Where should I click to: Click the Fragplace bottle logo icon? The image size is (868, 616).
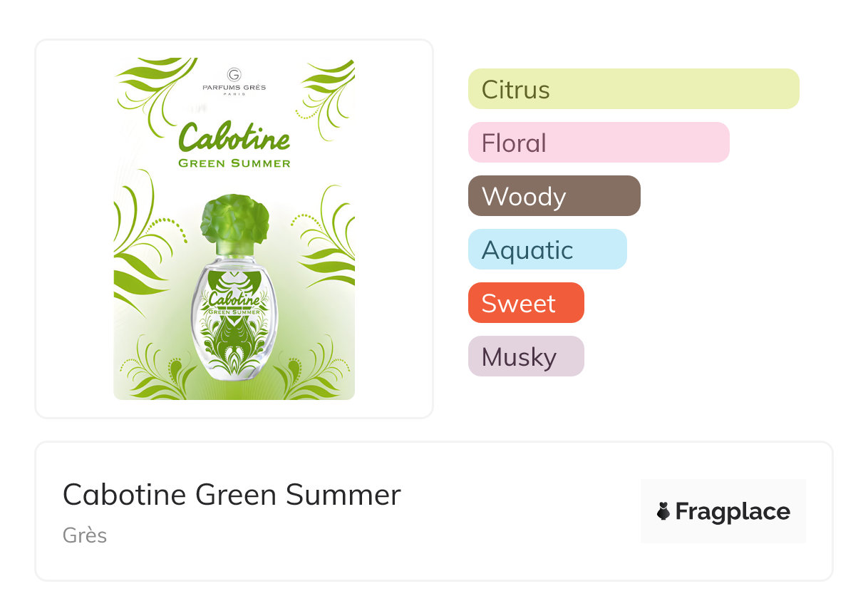tap(663, 511)
